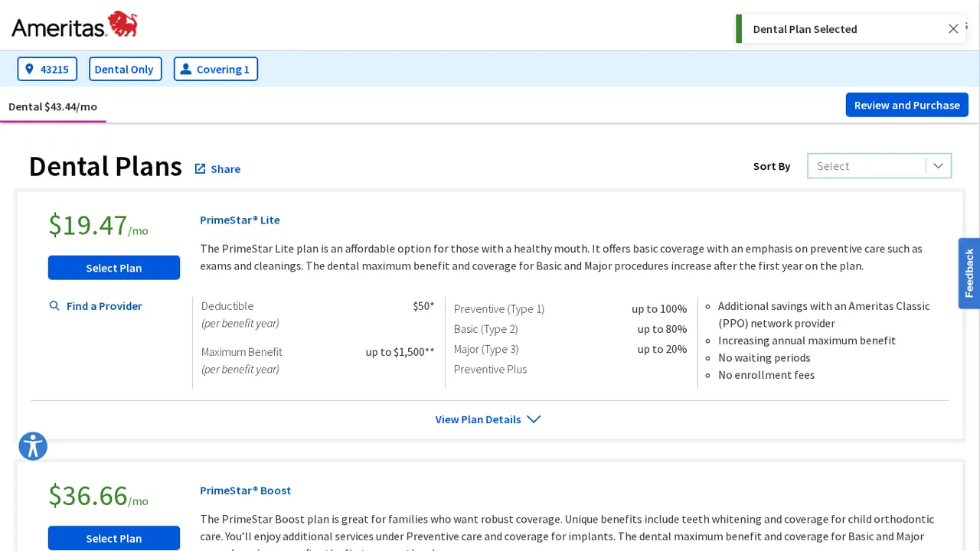Expand View Plan Details for PrimeStar Lite

[488, 419]
